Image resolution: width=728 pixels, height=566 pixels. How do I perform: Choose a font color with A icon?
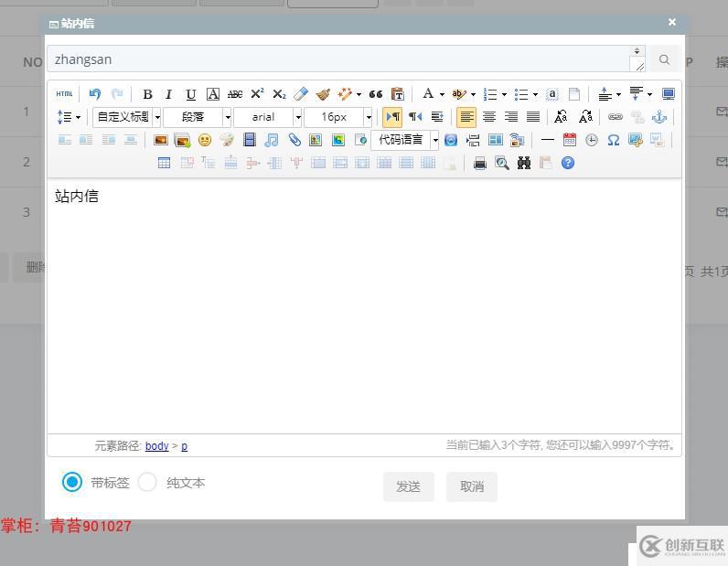click(x=428, y=94)
